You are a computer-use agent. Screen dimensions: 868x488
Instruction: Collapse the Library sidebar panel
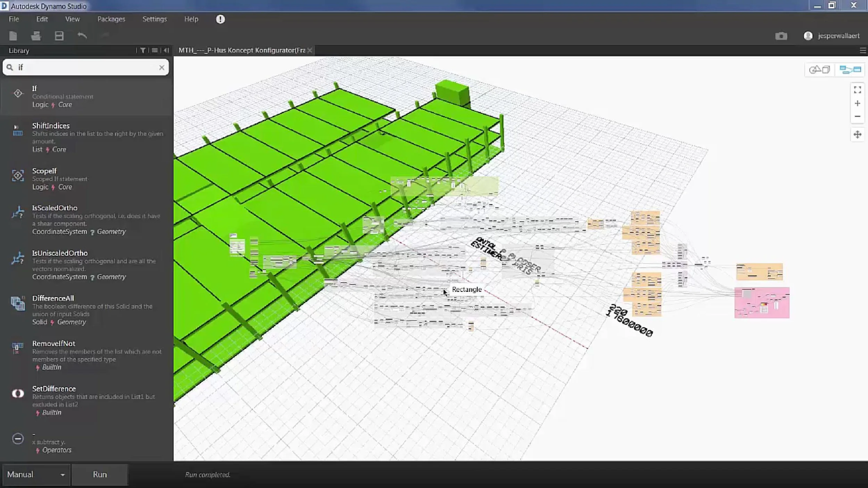click(166, 50)
